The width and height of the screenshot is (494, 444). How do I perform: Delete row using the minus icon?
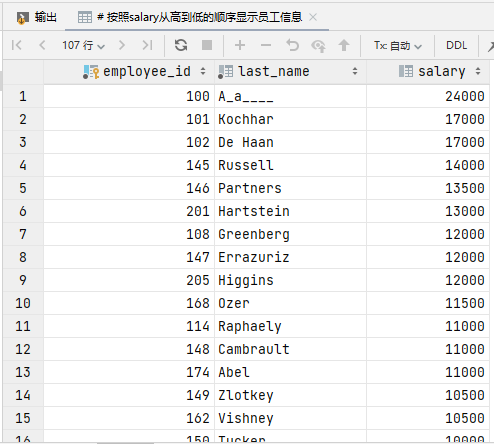click(266, 45)
